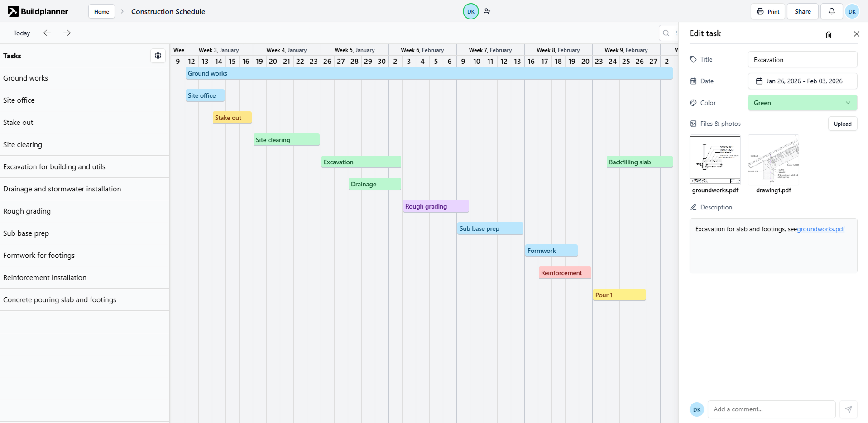Open the notifications bell
868x423 pixels.
[832, 11]
